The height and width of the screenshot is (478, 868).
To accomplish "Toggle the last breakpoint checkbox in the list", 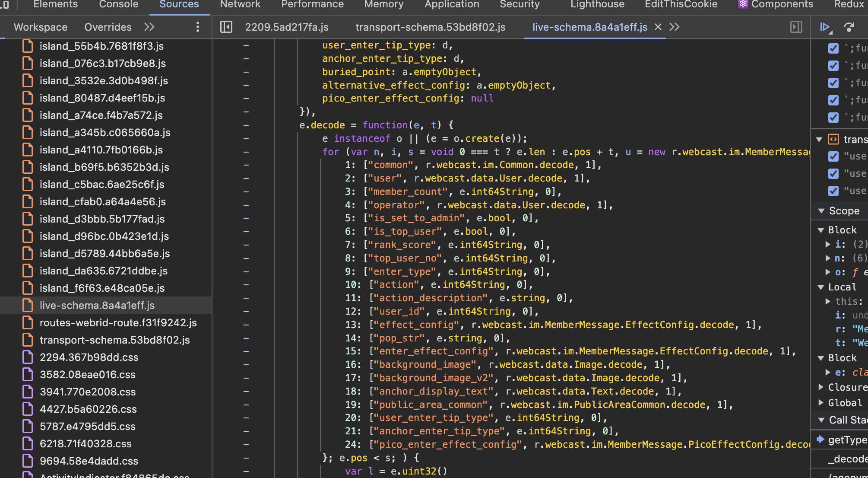I will (833, 191).
